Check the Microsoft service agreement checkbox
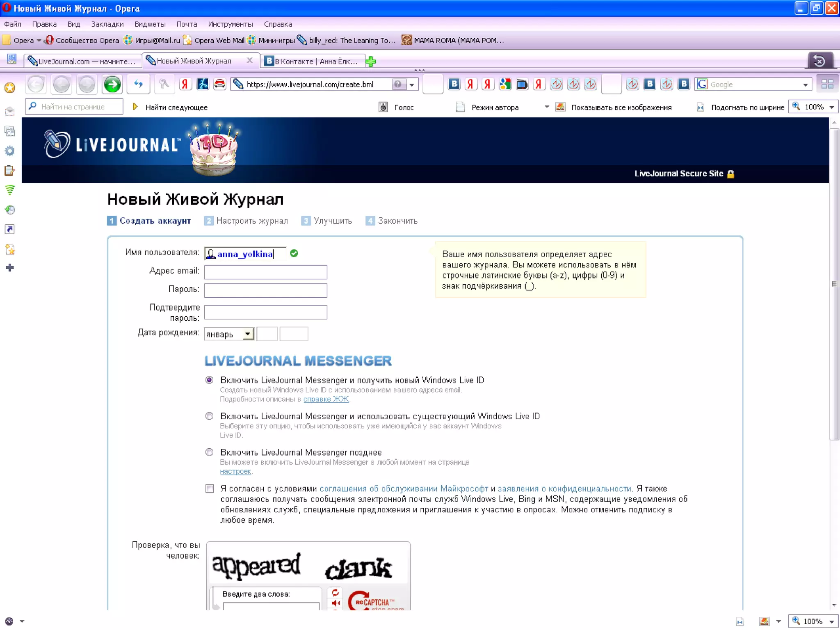This screenshot has width=840, height=630. coord(210,488)
